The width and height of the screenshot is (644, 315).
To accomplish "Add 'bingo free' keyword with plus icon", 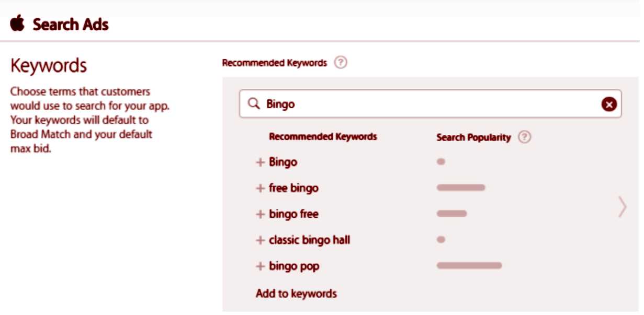I will pos(260,215).
